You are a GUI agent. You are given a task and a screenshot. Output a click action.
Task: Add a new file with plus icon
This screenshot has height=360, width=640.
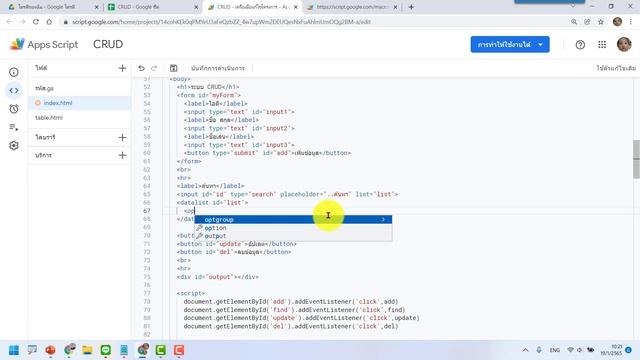coord(122,68)
